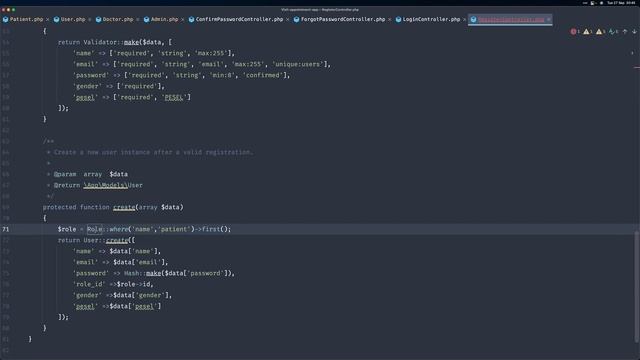The image size is (640, 360).
Task: Switch to the Patient.php tab
Action: (x=26, y=19)
